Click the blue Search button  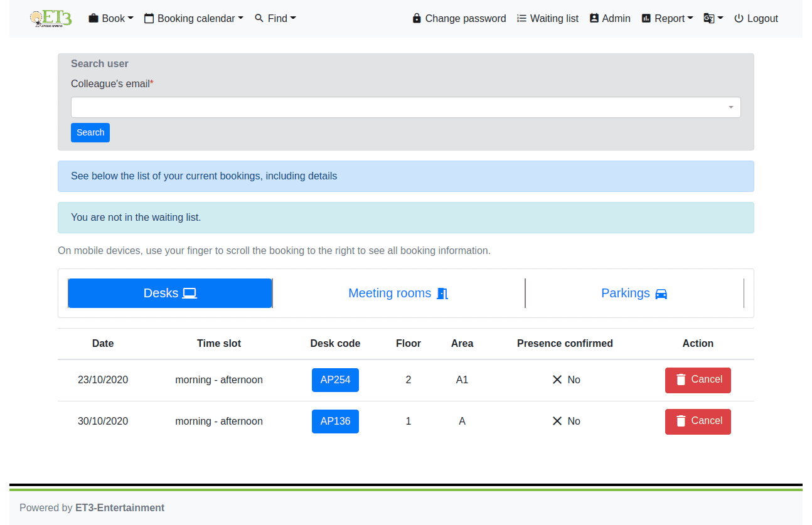[x=90, y=132]
